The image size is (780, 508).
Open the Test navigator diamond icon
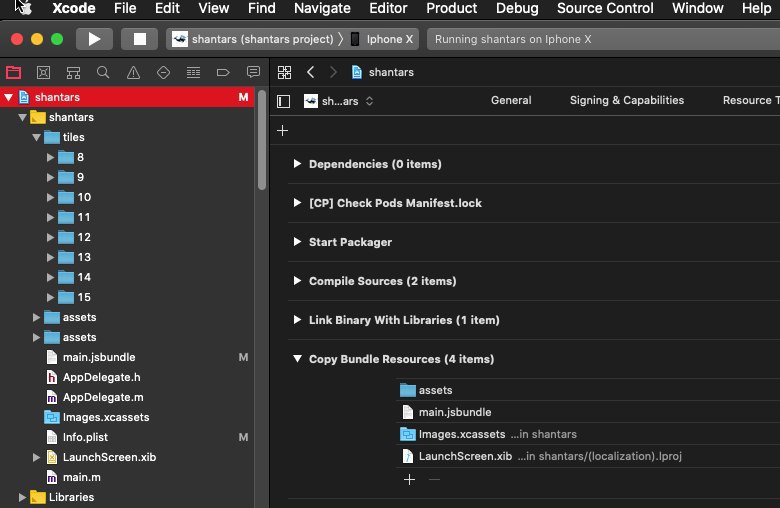[163, 73]
